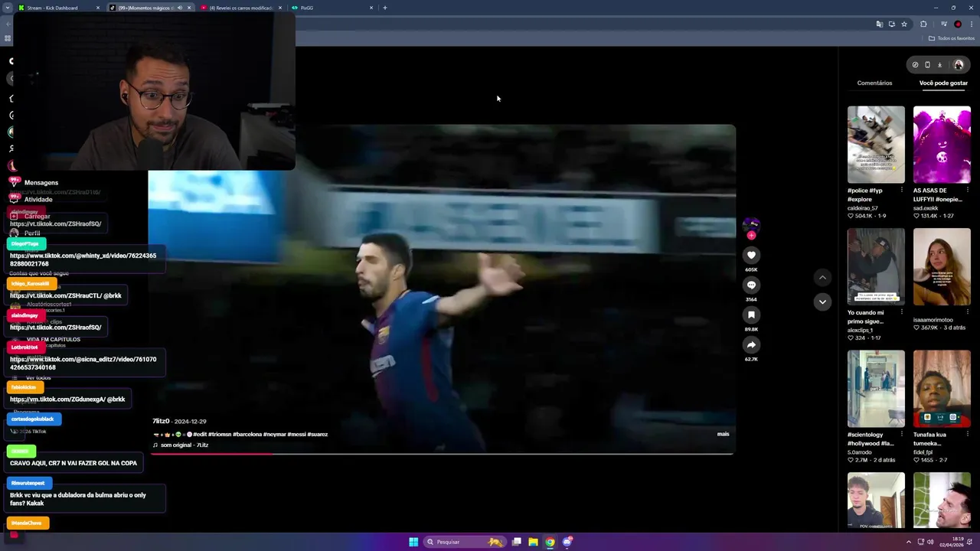Open a new browser tab with plus

pyautogui.click(x=384, y=8)
